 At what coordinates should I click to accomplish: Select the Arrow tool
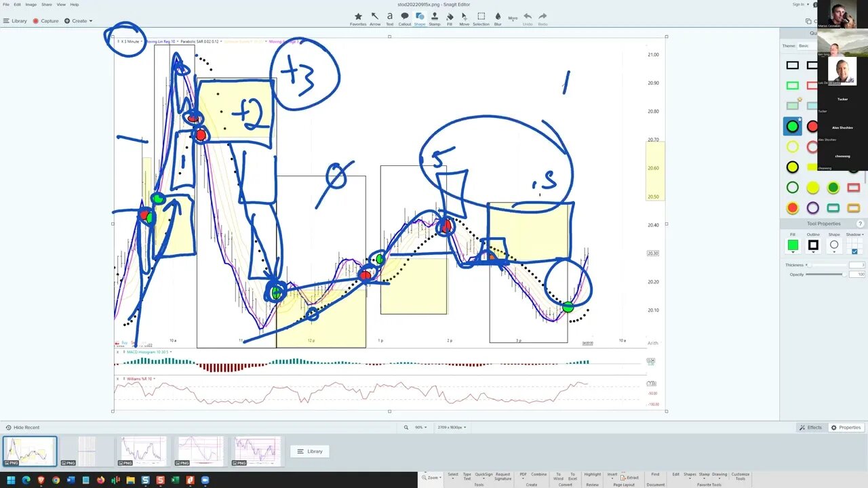click(x=375, y=18)
